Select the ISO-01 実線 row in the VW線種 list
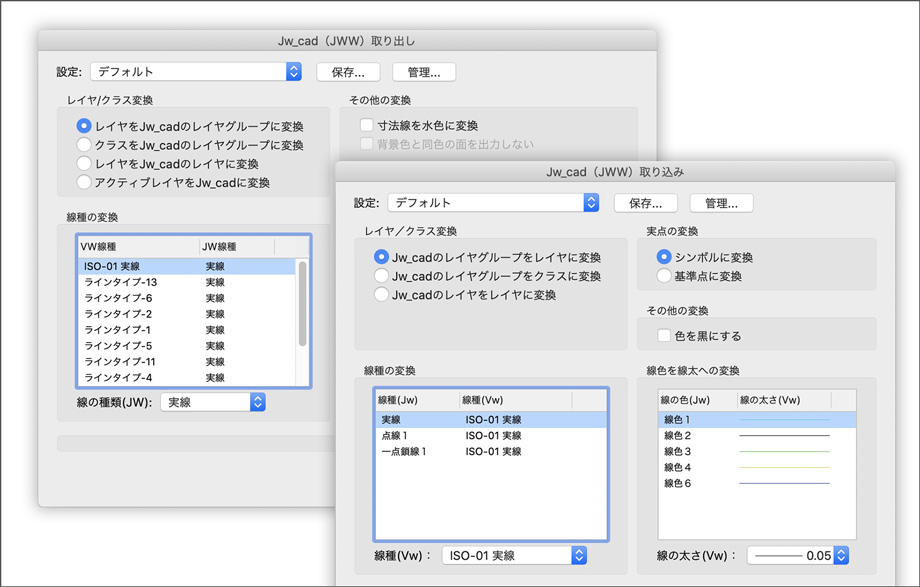The width and height of the screenshot is (920, 587). [x=187, y=266]
